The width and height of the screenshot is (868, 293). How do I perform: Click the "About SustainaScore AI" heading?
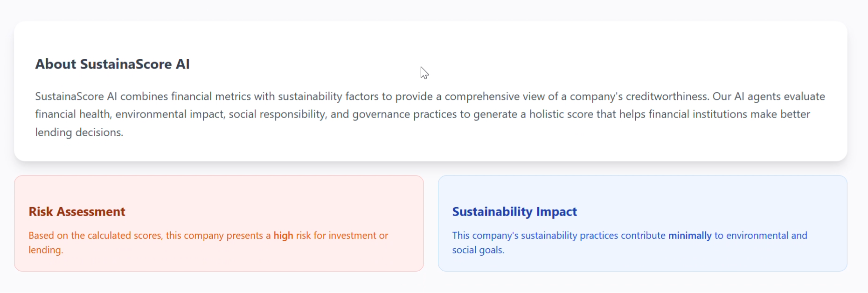(x=112, y=64)
